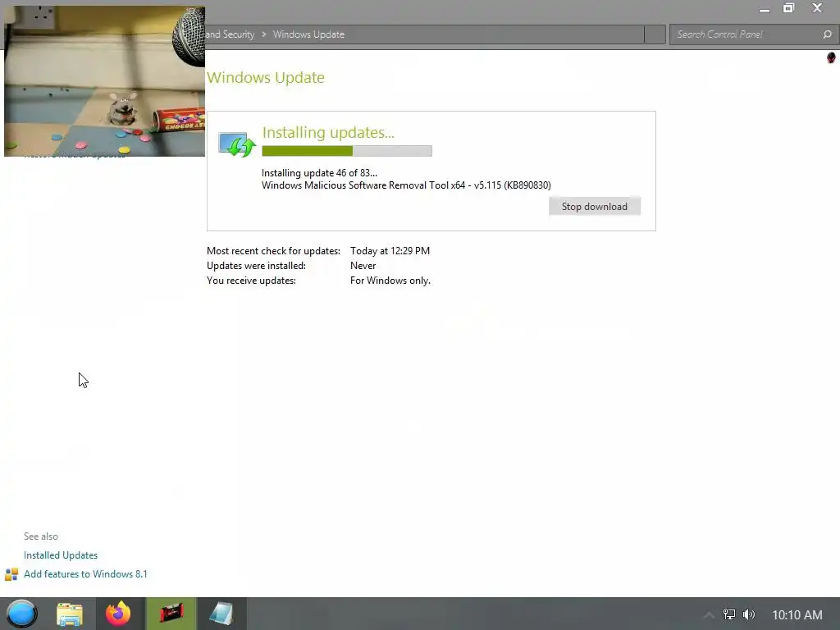Select the 'and Security' breadcrumb item
This screenshot has width=840, height=630.
click(x=231, y=34)
